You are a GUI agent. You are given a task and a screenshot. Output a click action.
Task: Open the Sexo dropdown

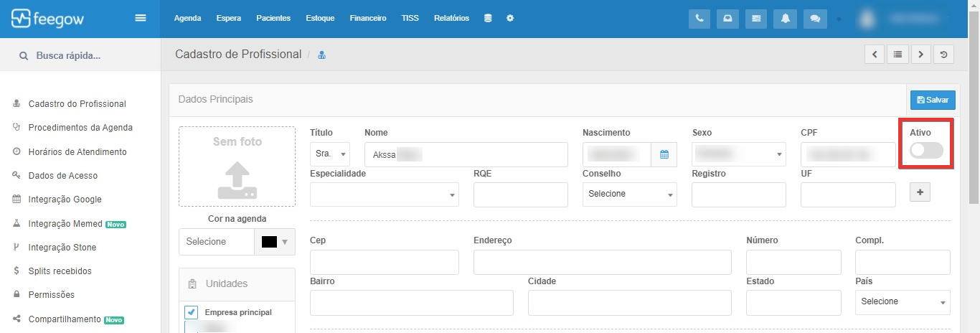[739, 154]
